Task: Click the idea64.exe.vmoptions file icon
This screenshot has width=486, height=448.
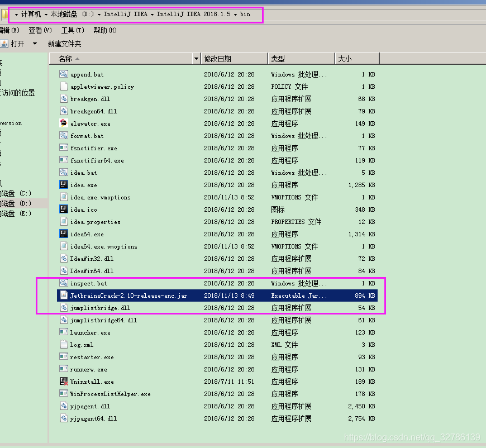Action: 64,246
